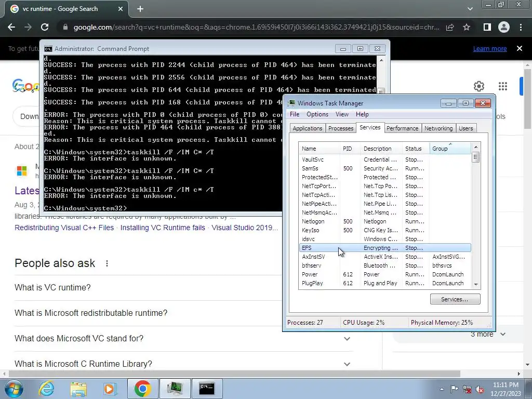Click the share page icon in address bar
Image resolution: width=532 pixels, height=399 pixels.
tap(450, 27)
